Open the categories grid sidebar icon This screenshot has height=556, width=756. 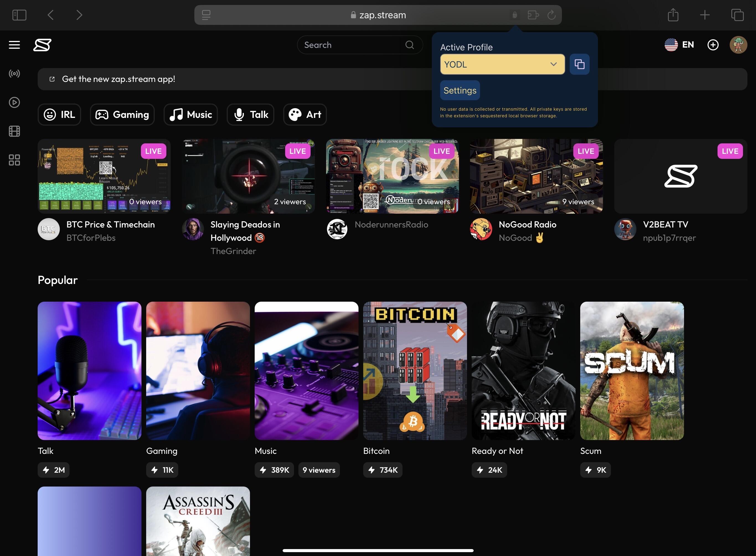click(x=14, y=160)
